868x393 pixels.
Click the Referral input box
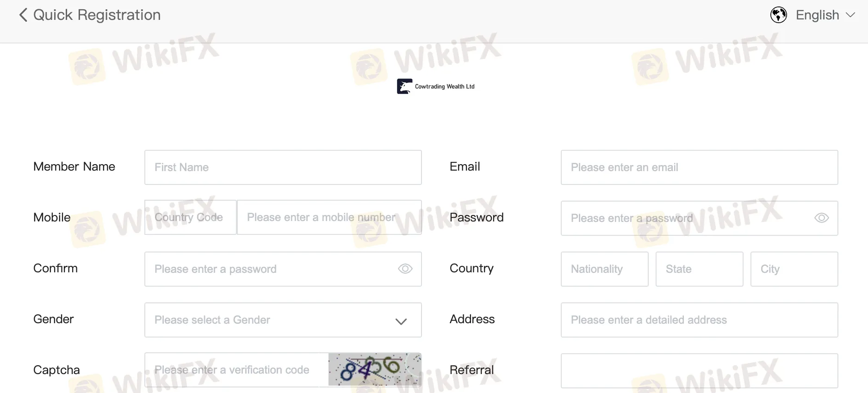click(700, 371)
